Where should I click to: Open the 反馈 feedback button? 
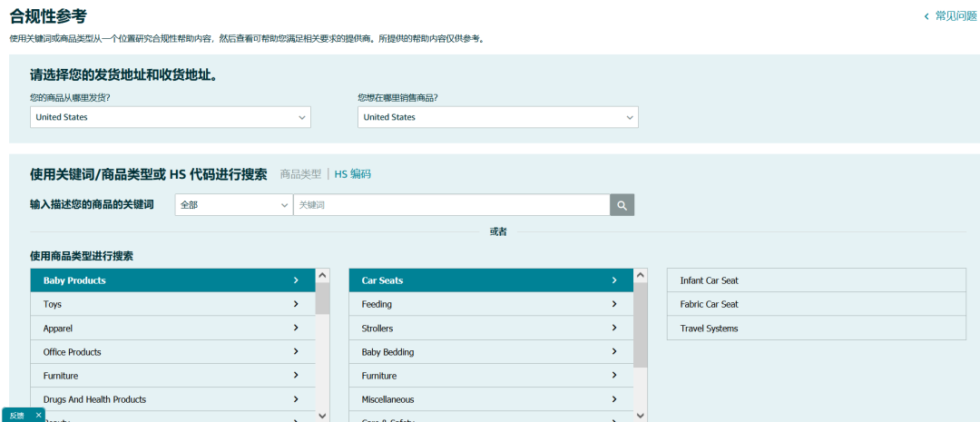(x=17, y=415)
